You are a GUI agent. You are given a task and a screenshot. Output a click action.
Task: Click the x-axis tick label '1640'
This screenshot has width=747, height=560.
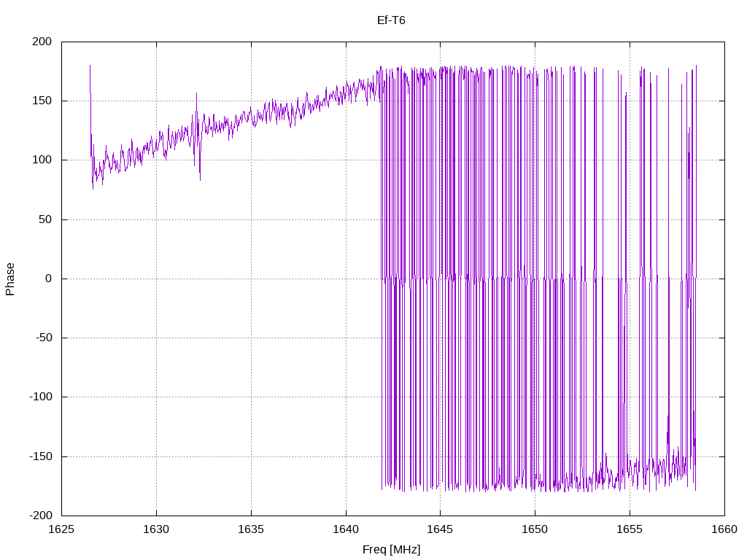coord(346,529)
